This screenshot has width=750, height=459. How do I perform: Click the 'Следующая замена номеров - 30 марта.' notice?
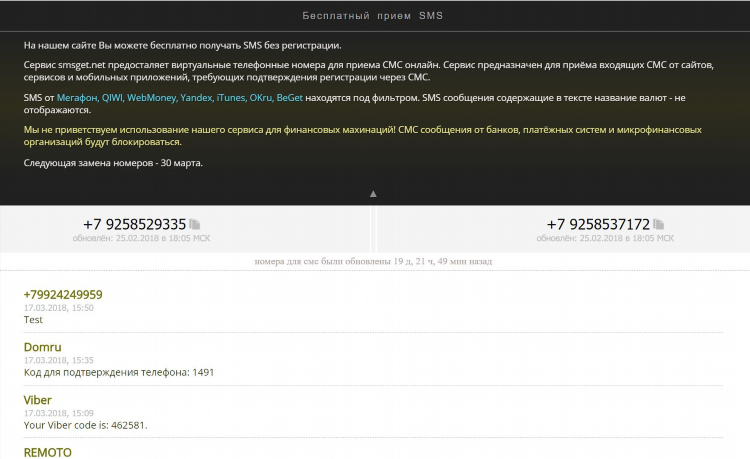(x=113, y=163)
